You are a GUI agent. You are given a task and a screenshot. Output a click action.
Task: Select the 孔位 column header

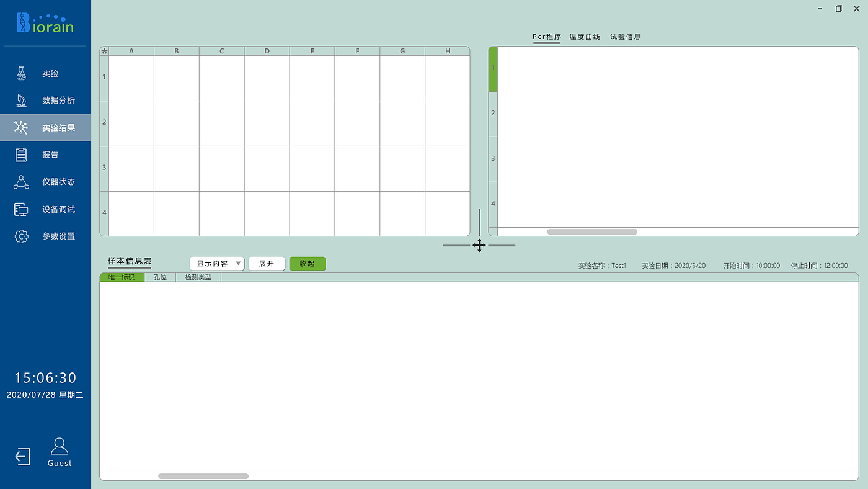(160, 277)
